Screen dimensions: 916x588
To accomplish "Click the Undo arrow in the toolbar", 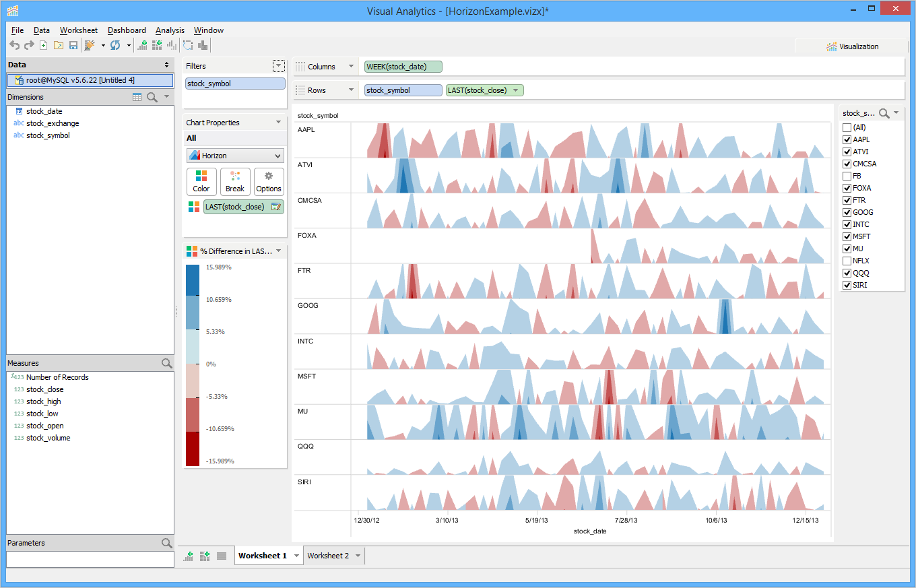I will (14, 45).
